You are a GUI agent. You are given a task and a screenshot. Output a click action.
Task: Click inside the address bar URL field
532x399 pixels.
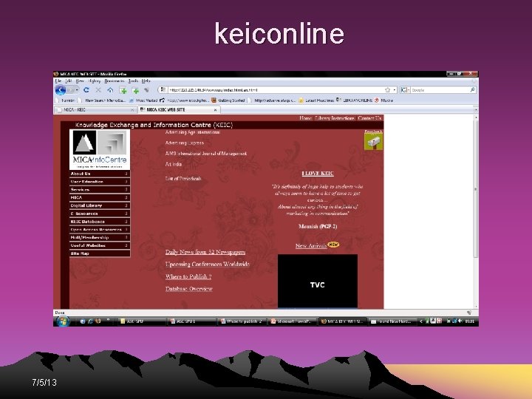275,90
